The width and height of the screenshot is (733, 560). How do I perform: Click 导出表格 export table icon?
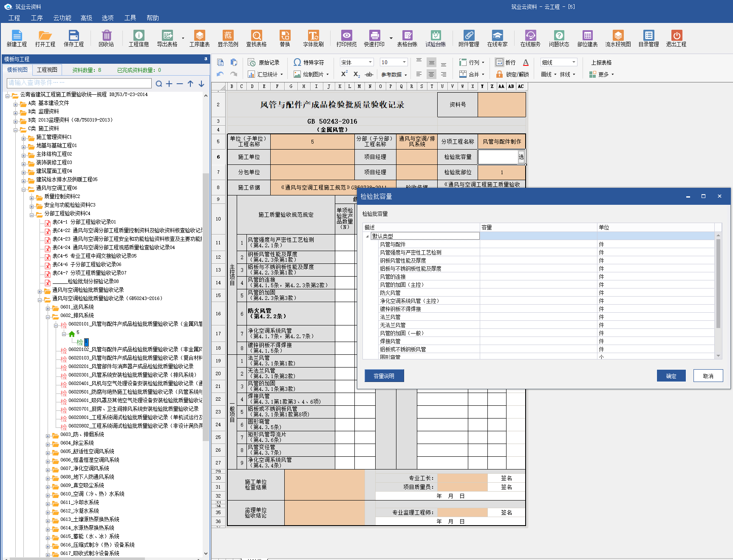click(167, 38)
